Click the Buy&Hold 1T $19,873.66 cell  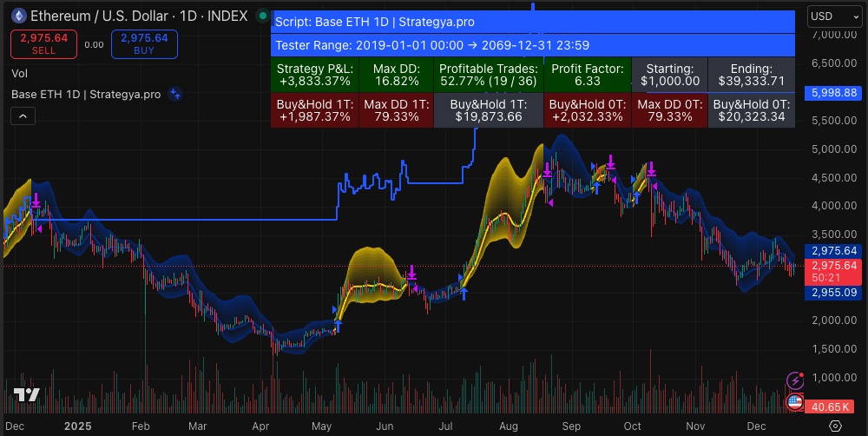point(488,110)
